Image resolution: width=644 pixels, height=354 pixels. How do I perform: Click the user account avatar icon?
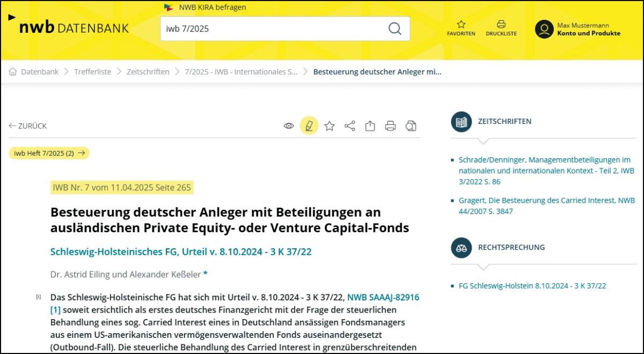[x=544, y=29]
